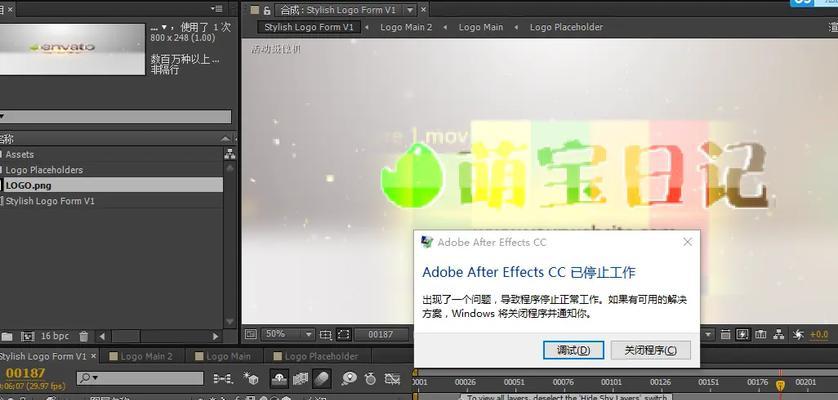Viewport: 838px width, 400px height.
Task: Click the timeline layer search field
Action: (140, 378)
